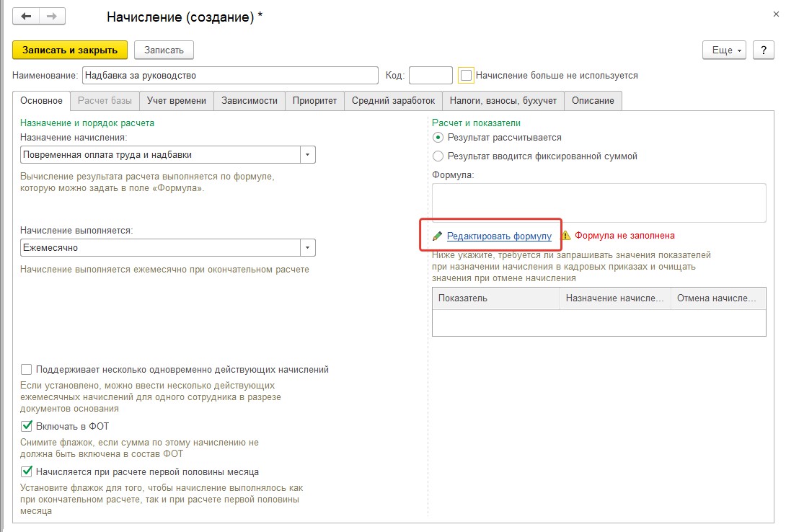Enable 'Поддерживает несколько одновременно действующих начислений' checkbox

pyautogui.click(x=27, y=370)
